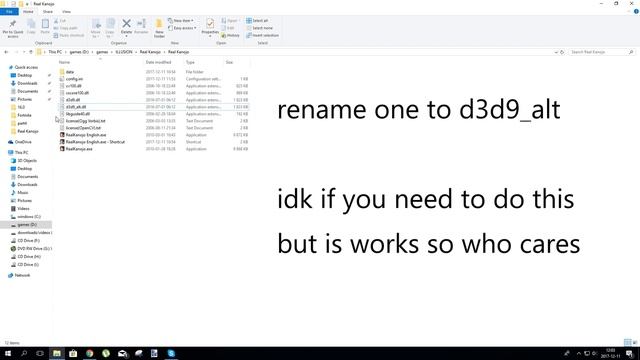
Task: Click Paste shortcut in Clipboard group
Action: click(x=69, y=36)
